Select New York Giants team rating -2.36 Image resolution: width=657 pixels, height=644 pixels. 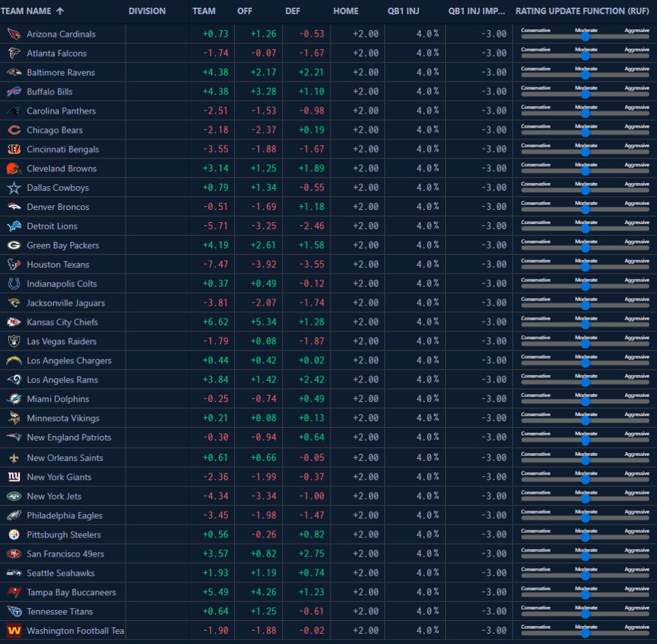[x=216, y=476]
